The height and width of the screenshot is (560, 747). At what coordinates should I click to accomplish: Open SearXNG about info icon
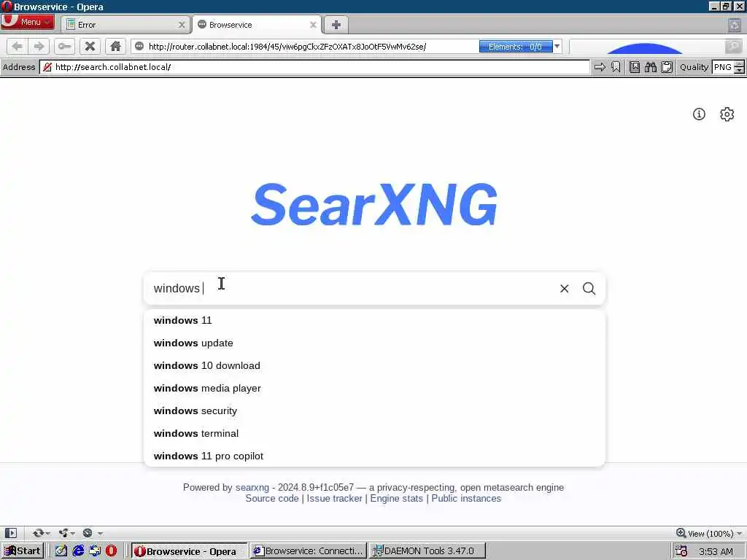point(699,114)
